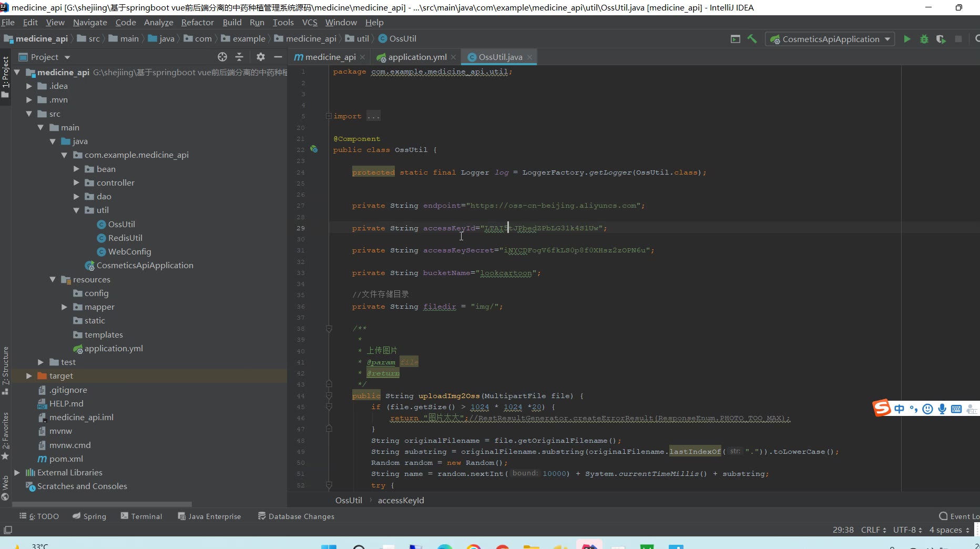
Task: Hide the Project tool window
Action: click(278, 57)
